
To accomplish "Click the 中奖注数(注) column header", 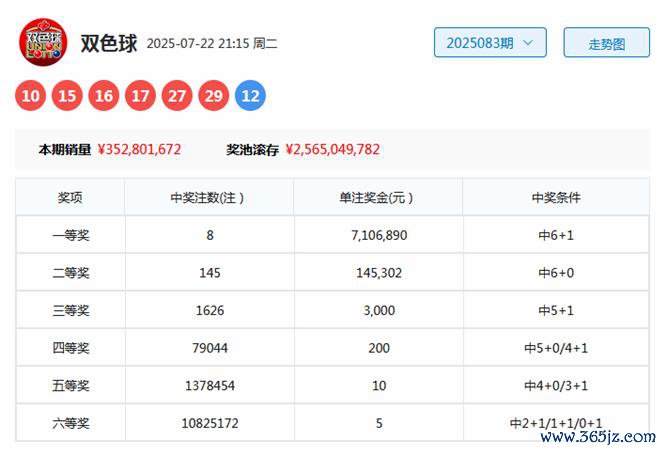I will 207,197.
